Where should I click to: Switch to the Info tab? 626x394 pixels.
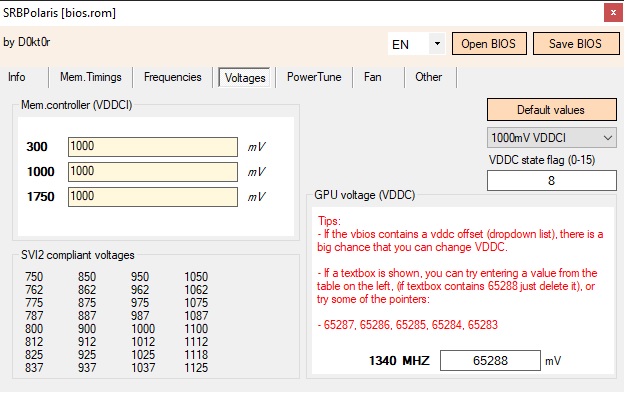pos(17,77)
